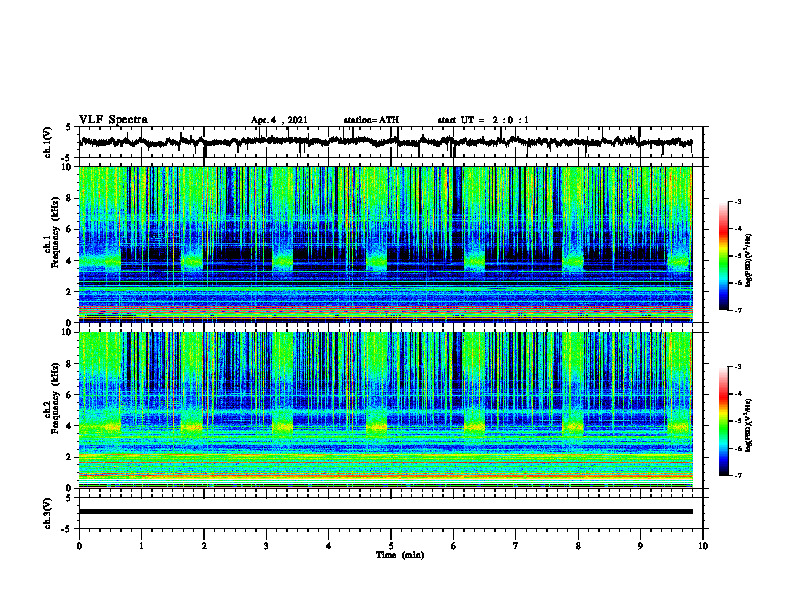The image size is (792, 612).
Task: Click the "-7" label on ch.2 colorbar
Action: pos(737,475)
